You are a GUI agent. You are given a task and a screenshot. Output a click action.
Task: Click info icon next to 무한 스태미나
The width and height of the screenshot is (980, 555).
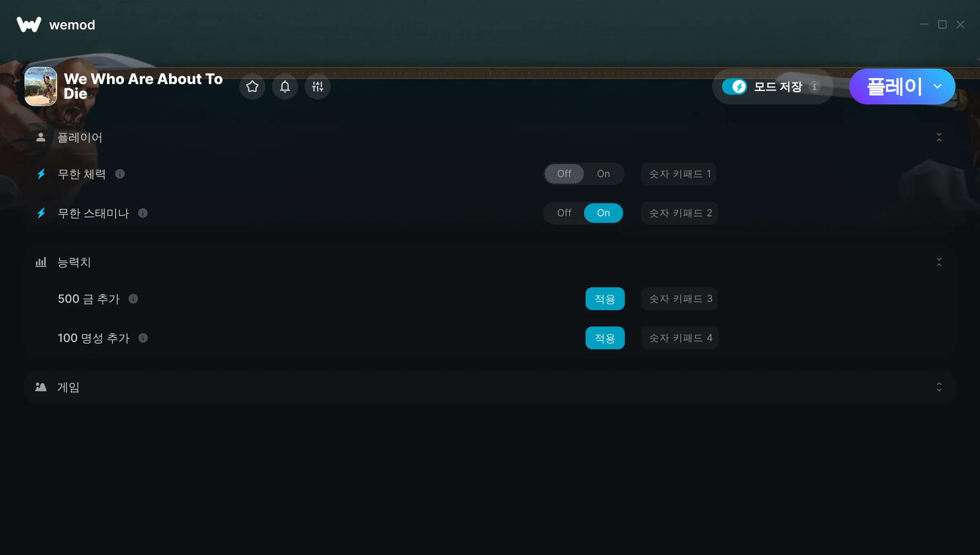coord(143,213)
